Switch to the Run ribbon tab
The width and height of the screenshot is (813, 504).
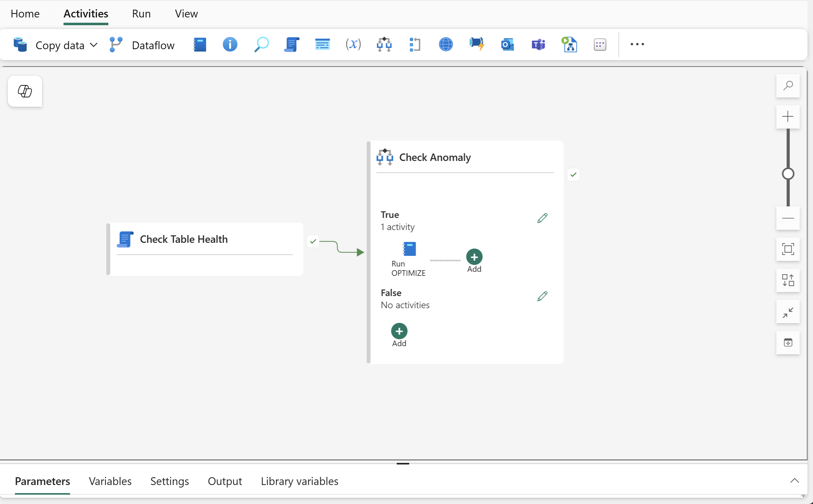tap(141, 14)
